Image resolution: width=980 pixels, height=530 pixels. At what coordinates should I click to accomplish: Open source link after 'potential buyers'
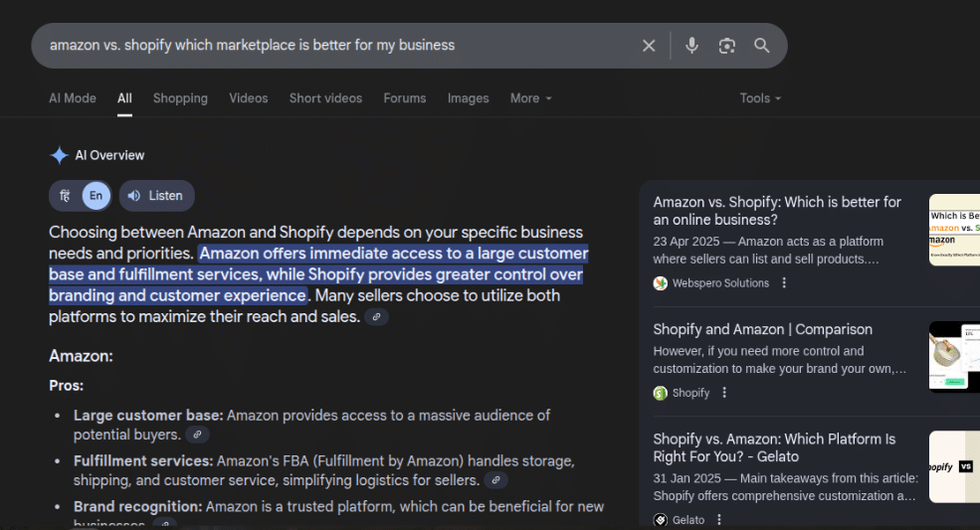198,435
